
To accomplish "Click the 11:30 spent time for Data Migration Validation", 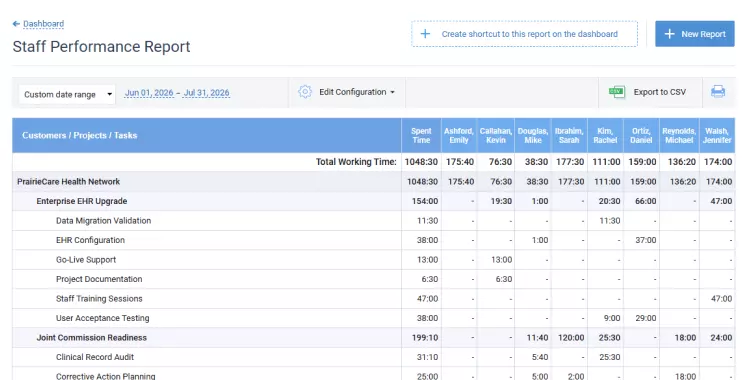I will [427, 221].
